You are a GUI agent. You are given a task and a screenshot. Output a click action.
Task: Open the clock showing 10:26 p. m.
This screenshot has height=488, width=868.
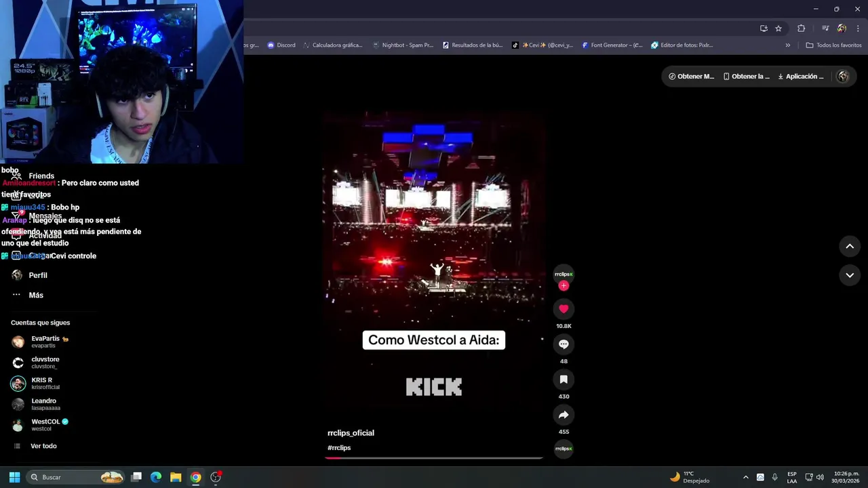point(846,477)
